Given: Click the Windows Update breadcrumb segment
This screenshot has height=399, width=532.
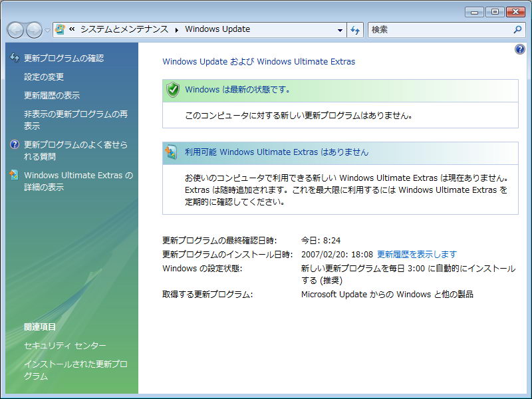Looking at the screenshot, I should coord(217,29).
